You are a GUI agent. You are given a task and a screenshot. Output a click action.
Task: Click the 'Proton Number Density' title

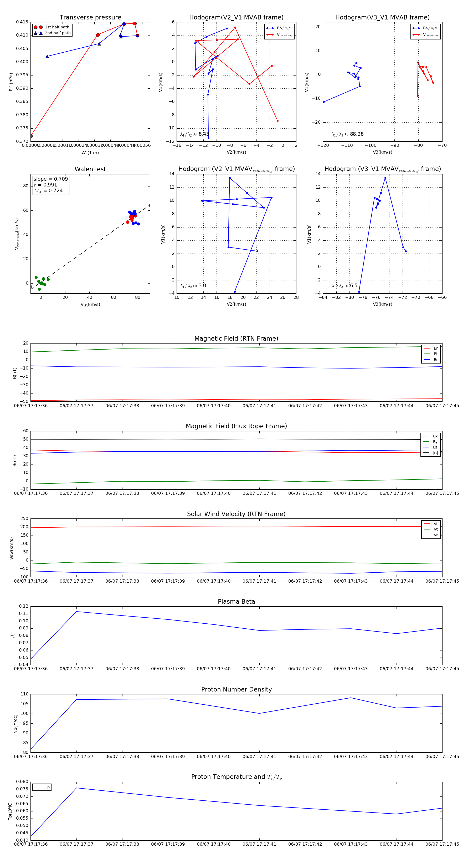click(x=236, y=689)
